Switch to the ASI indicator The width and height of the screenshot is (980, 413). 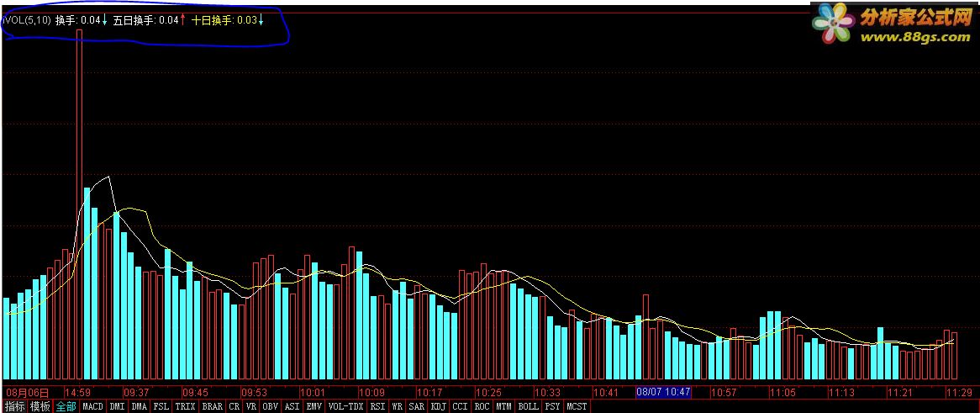click(292, 407)
